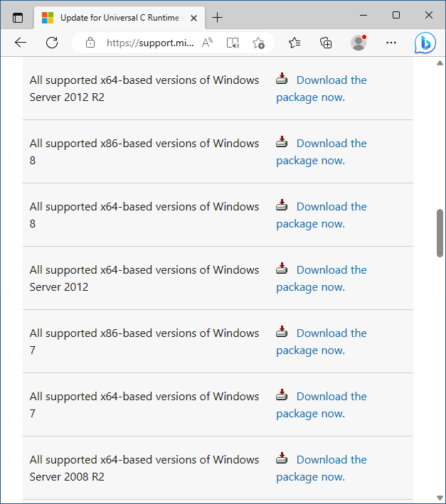Screen dimensions: 446x504
Task: Open the Collections panel
Action: click(x=326, y=43)
